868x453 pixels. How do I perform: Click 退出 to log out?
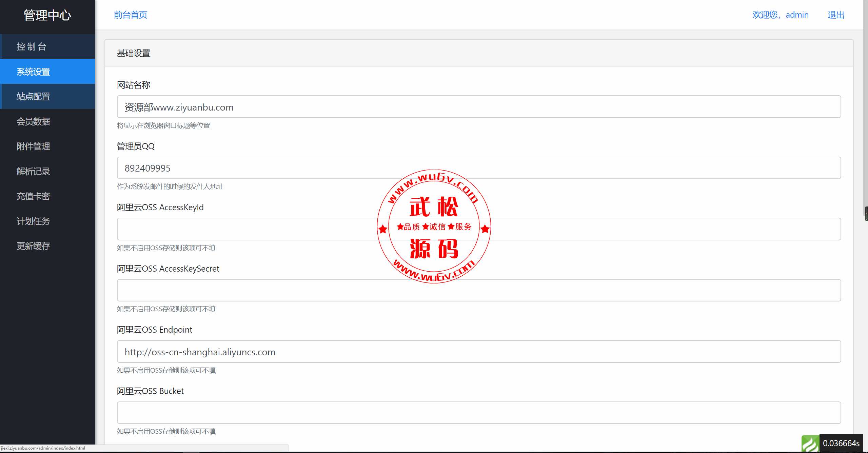click(x=836, y=15)
